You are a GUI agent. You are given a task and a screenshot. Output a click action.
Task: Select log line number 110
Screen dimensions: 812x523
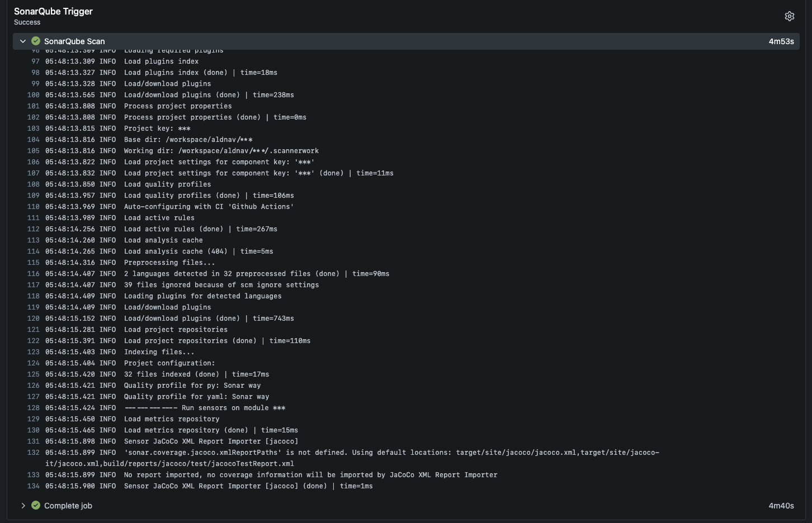tap(33, 207)
